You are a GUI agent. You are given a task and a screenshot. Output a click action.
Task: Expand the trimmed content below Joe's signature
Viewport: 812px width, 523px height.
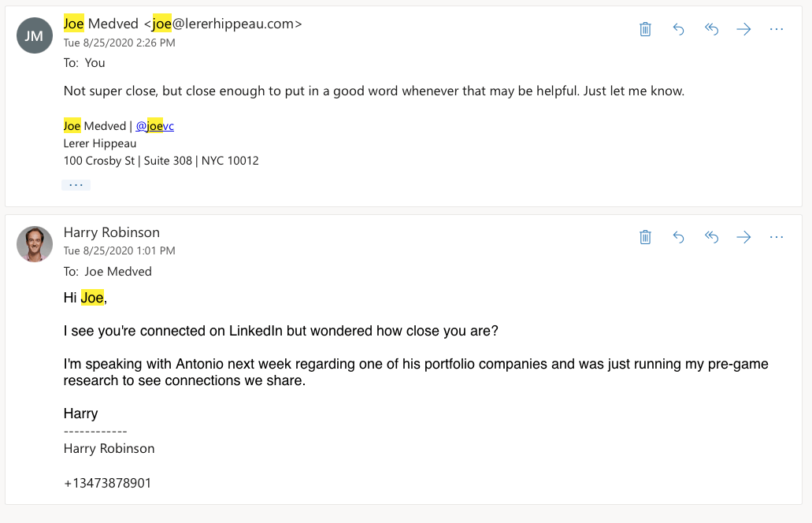tap(76, 184)
